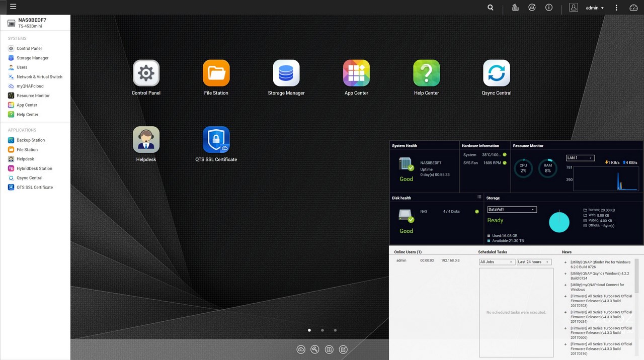The image size is (644, 360).
Task: Open the LAN 1 interface dropdown
Action: (x=580, y=158)
